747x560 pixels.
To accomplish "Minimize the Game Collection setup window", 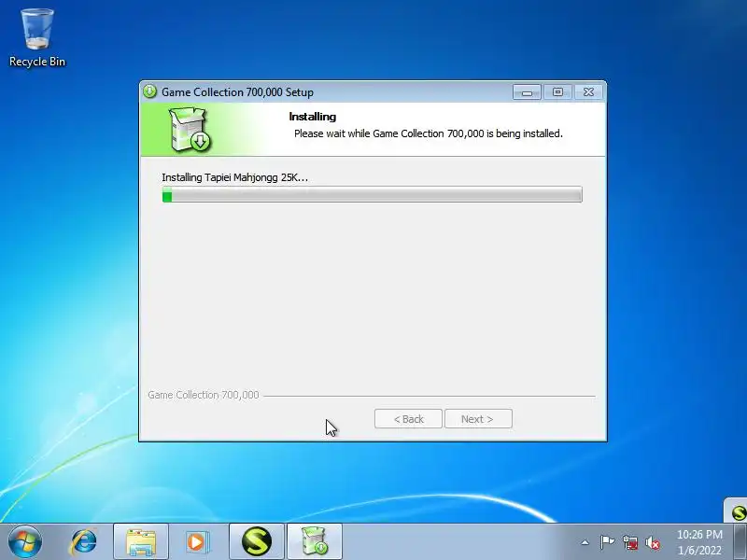I will (527, 91).
